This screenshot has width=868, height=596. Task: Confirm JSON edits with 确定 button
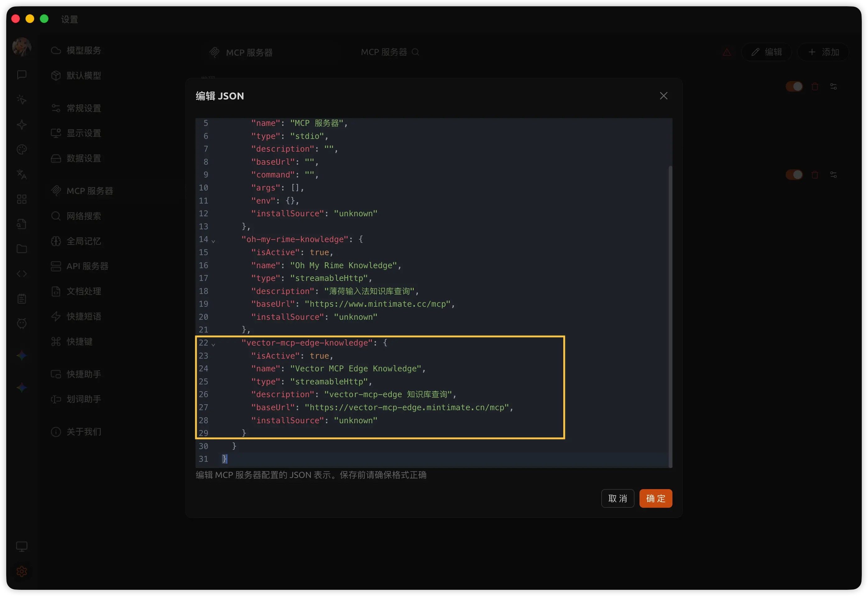coord(655,498)
